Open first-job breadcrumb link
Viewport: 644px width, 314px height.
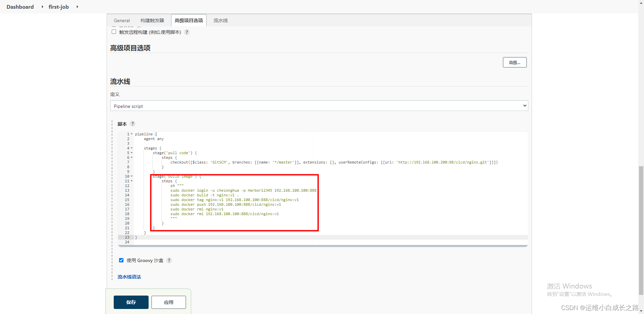59,7
